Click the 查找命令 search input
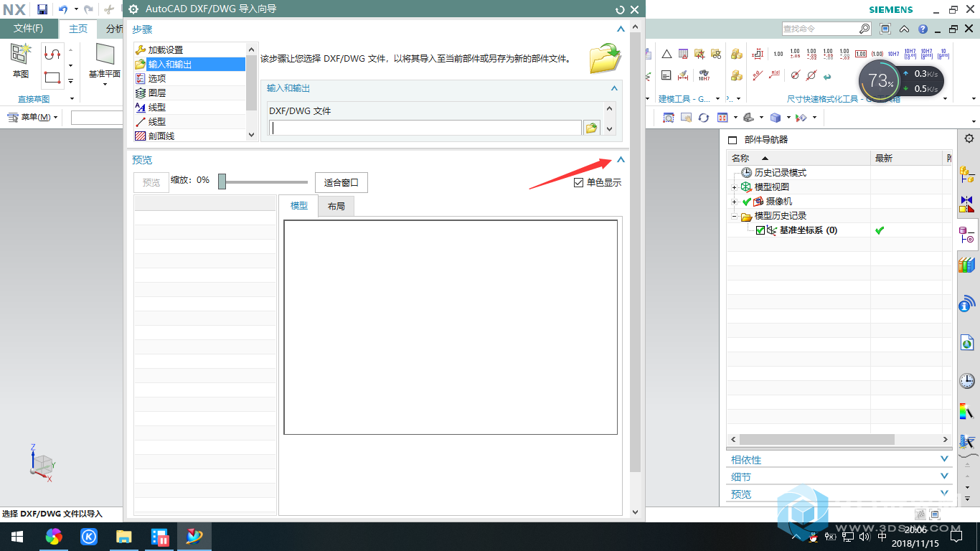Viewport: 980px width, 551px height. point(820,29)
